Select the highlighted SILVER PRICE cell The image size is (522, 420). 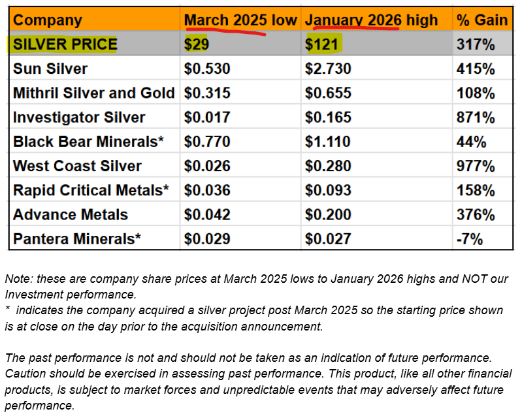click(65, 45)
